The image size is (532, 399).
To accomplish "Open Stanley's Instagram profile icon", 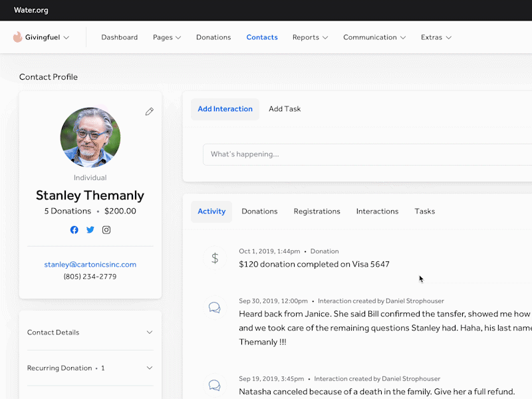I will pyautogui.click(x=106, y=230).
